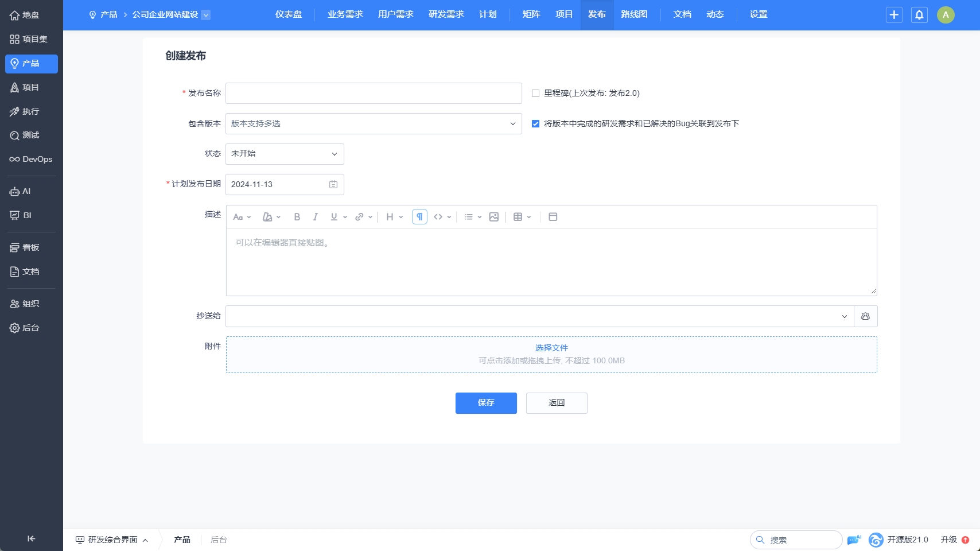Uncheck the link completed stories and Bugs checkbox
The image size is (980, 551).
coord(535,123)
